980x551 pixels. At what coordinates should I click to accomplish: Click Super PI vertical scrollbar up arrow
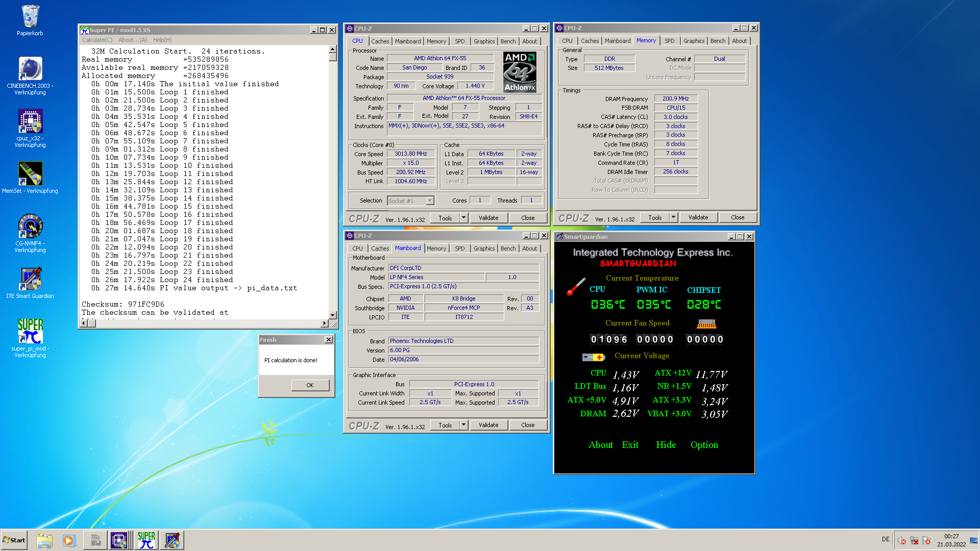coord(333,49)
